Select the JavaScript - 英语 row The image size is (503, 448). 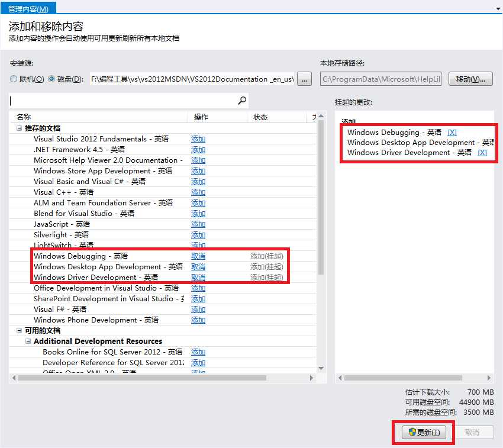pyautogui.click(x=163, y=224)
